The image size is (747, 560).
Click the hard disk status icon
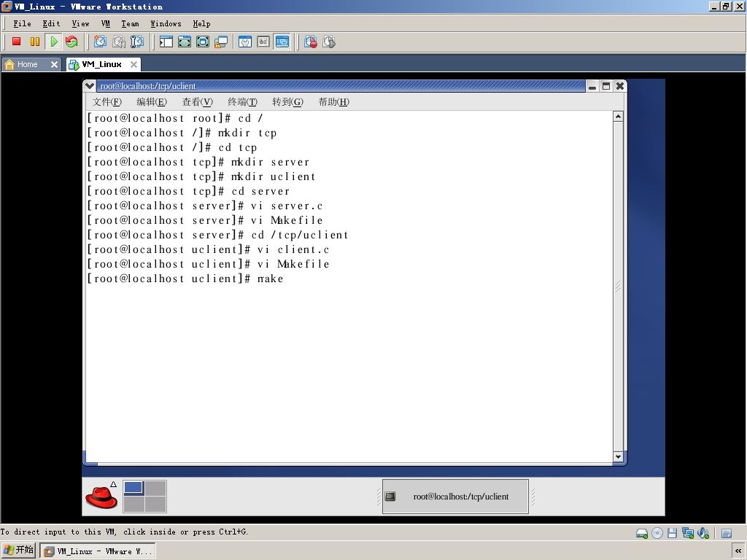[642, 533]
